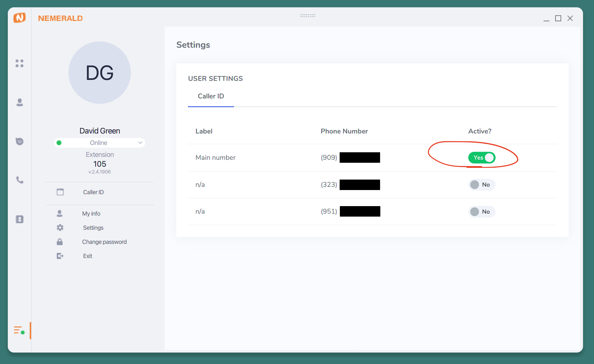The width and height of the screenshot is (594, 364).
Task: Click Exit to log out
Action: point(87,256)
